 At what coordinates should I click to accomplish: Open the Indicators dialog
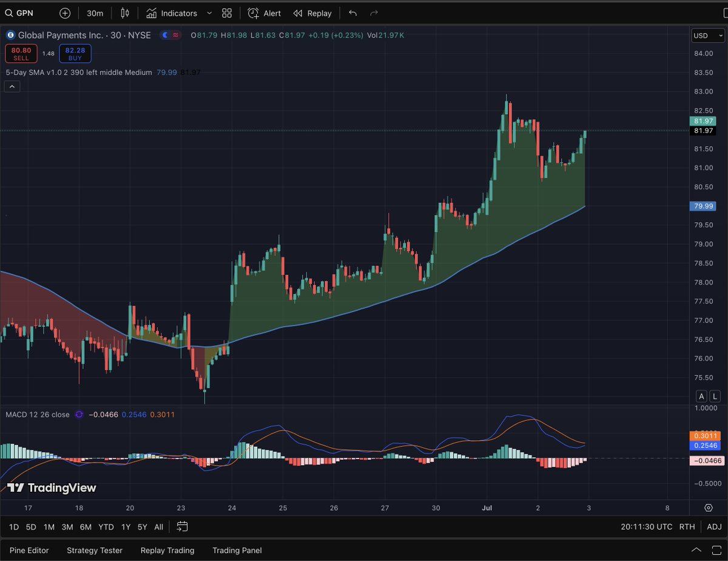click(x=172, y=13)
